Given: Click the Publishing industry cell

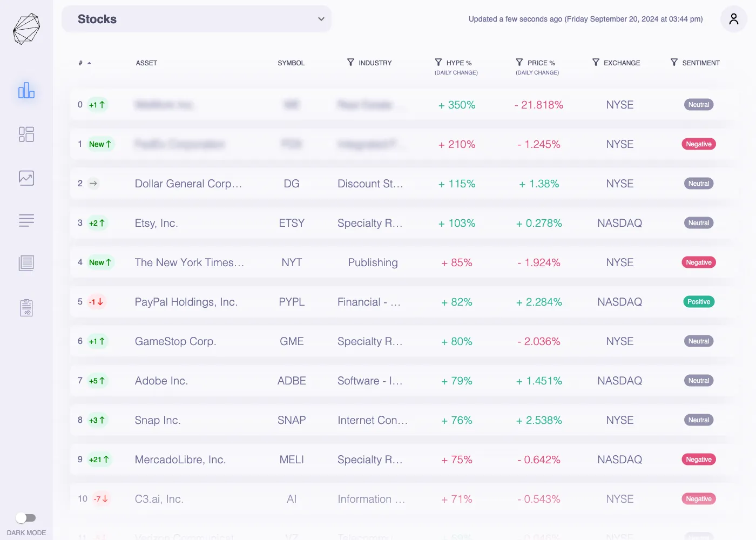Looking at the screenshot, I should coord(373,262).
